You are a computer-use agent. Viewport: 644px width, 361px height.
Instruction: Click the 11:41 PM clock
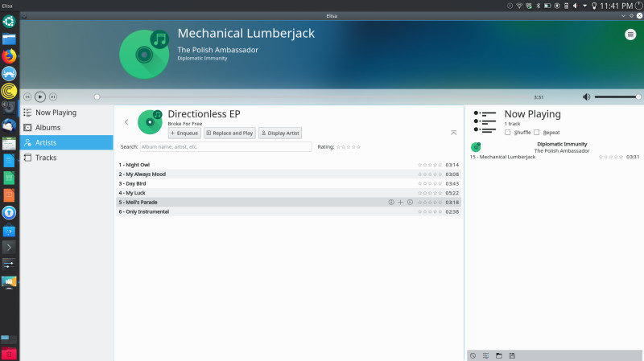coord(616,6)
